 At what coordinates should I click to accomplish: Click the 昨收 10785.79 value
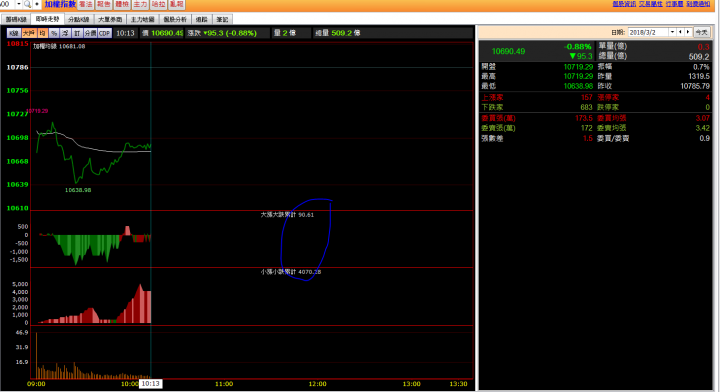point(695,86)
